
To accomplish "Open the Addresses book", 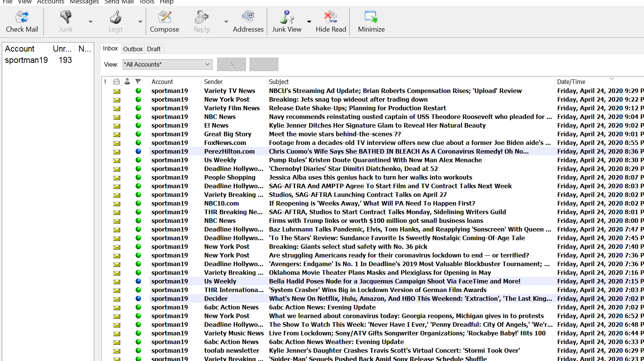I will point(248,22).
